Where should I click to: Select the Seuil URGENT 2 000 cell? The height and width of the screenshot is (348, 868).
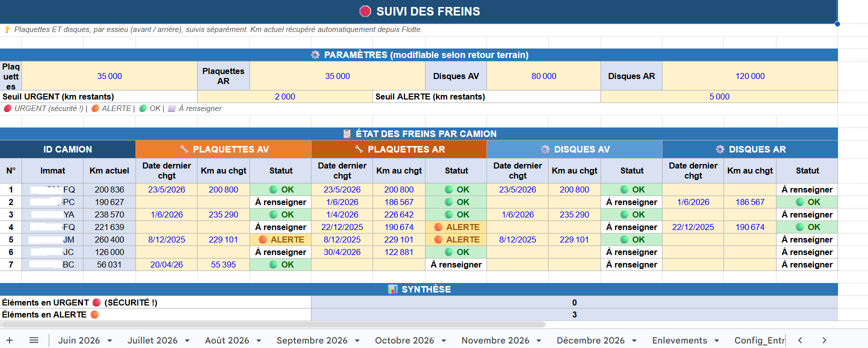pyautogui.click(x=285, y=96)
